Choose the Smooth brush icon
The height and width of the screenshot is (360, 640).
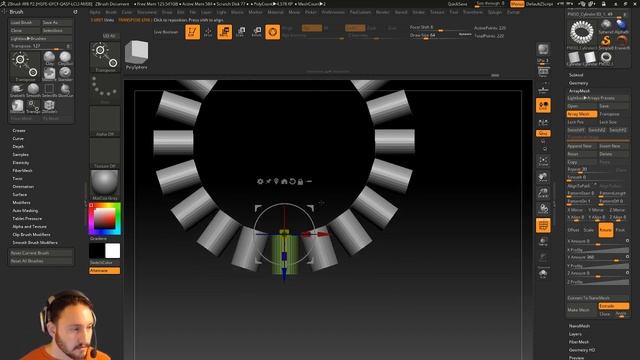(x=33, y=90)
